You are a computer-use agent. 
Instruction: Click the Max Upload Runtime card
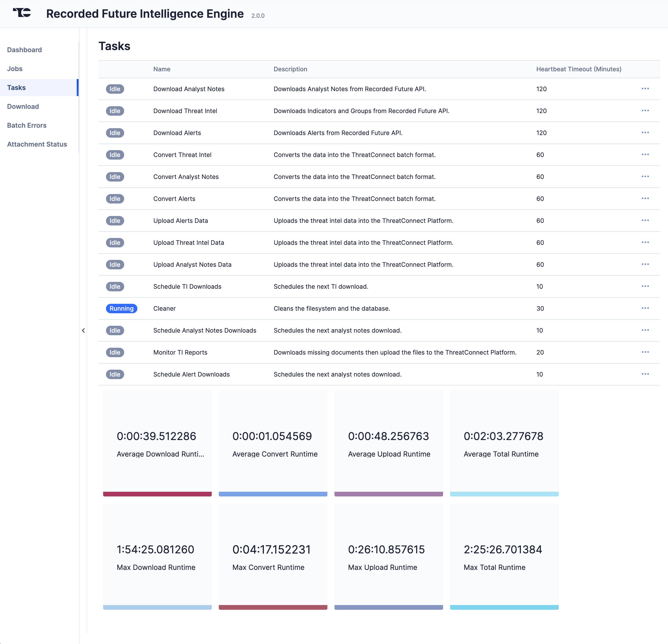(x=389, y=556)
